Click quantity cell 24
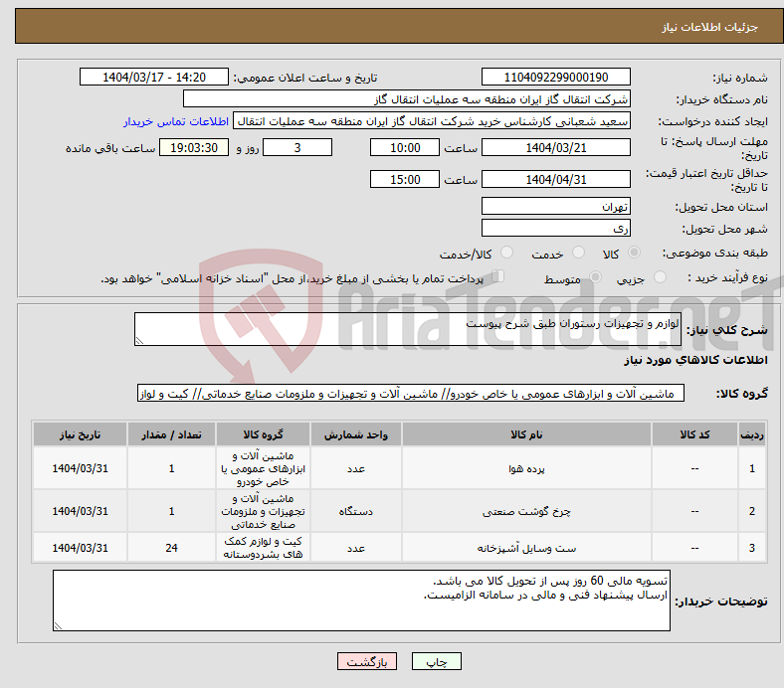The image size is (784, 688). 171,548
